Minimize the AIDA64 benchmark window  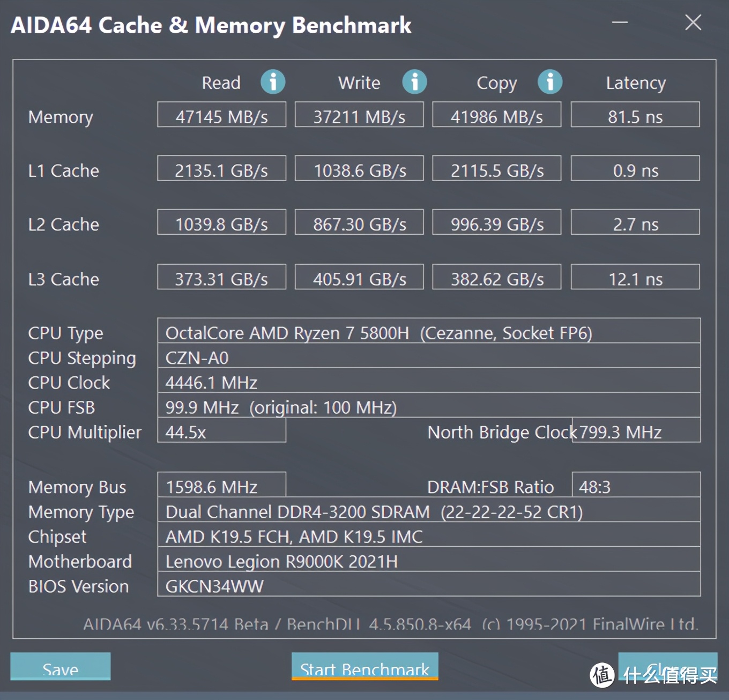pyautogui.click(x=620, y=23)
